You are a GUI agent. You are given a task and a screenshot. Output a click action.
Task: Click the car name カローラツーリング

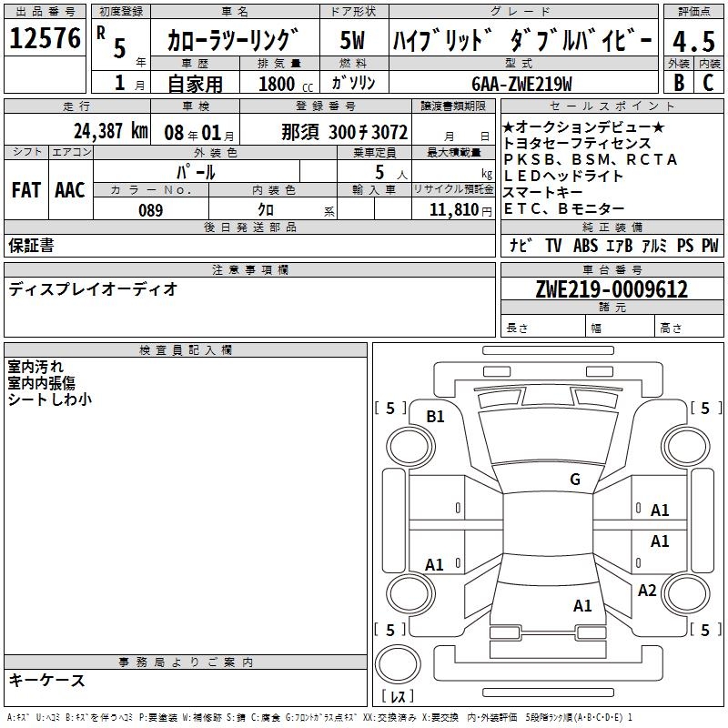click(234, 41)
